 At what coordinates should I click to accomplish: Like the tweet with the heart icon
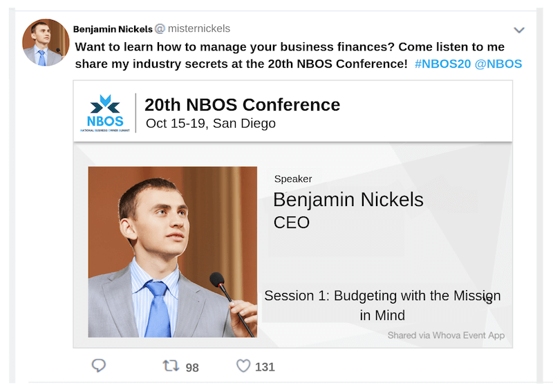243,366
